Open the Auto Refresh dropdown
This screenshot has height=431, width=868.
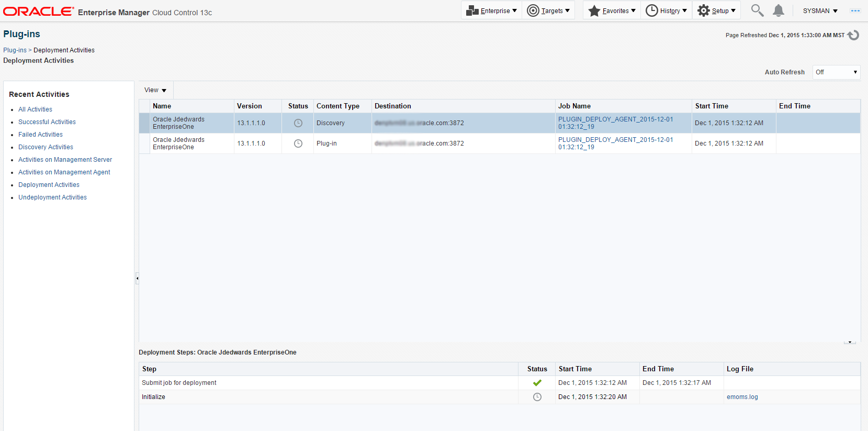836,72
